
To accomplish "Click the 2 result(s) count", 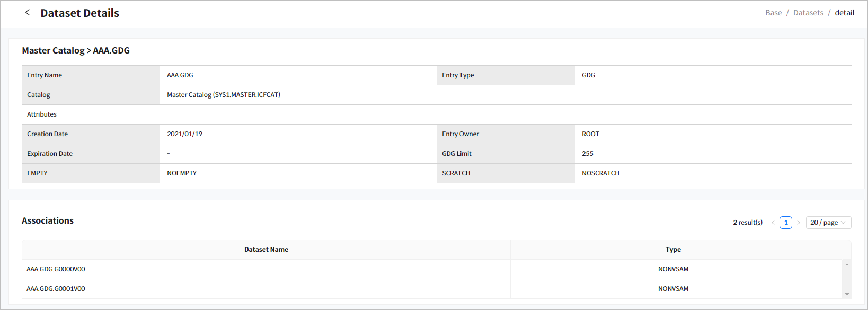I will 748,223.
